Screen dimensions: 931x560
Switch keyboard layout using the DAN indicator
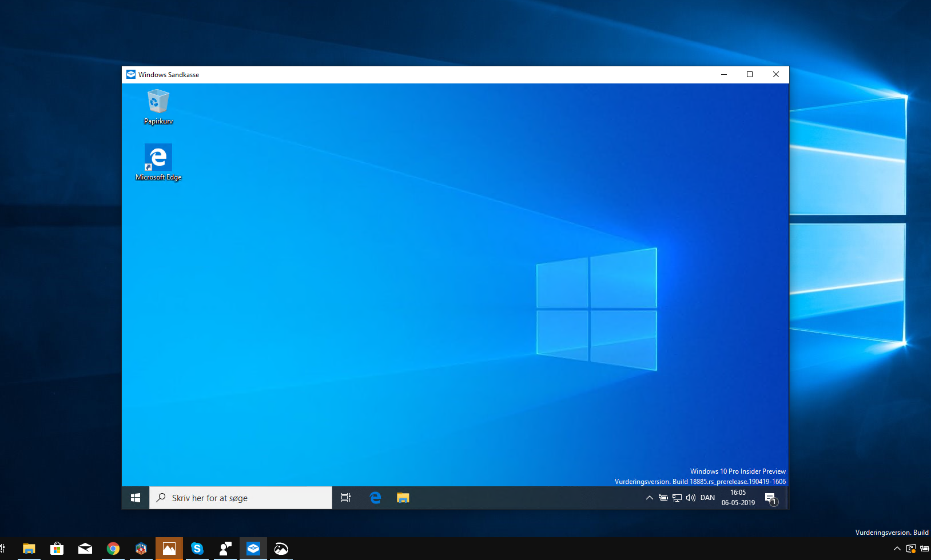tap(707, 497)
